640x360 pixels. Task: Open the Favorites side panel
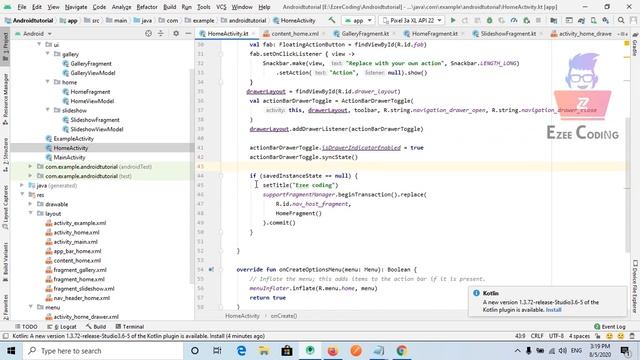point(5,306)
